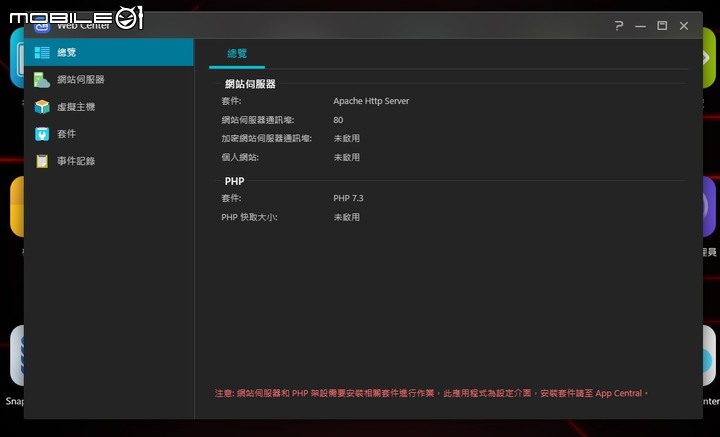Viewport: 720px width, 437px height.
Task: Open the 網站伺服器 web server icon
Action: [42, 79]
